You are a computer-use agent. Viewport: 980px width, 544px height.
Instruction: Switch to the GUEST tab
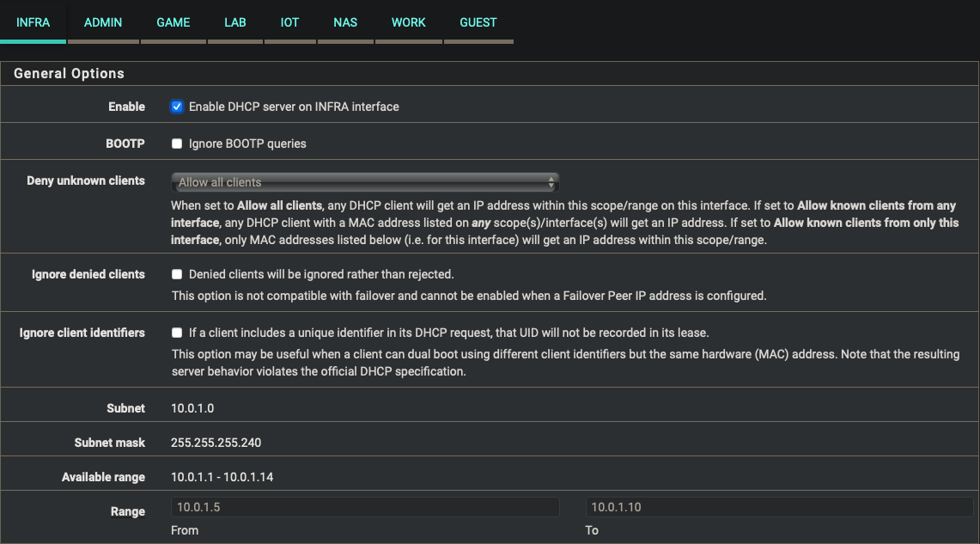pos(478,21)
